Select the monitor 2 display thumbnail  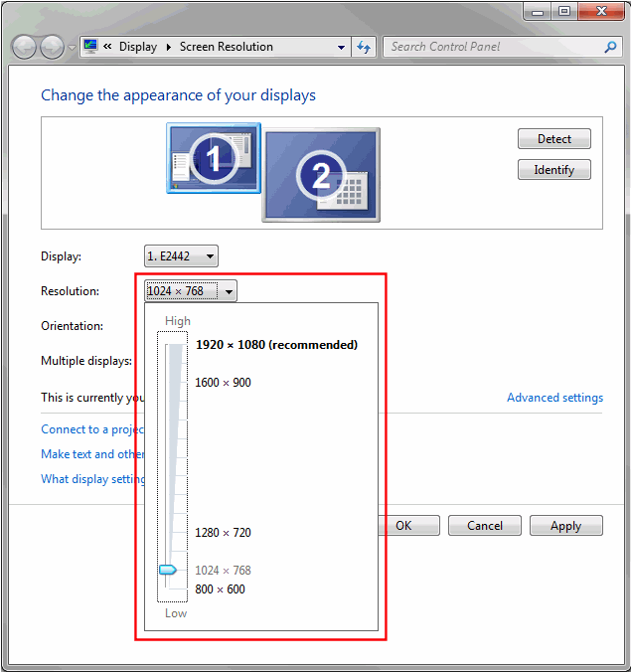321,176
